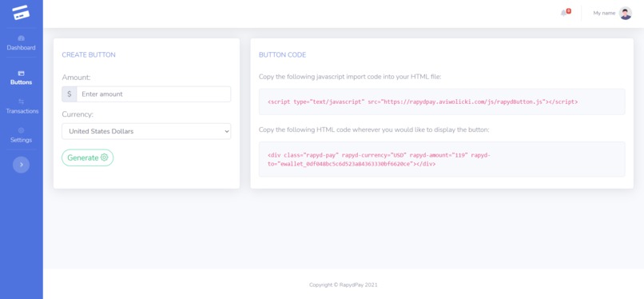Expand the sidebar with the chevron toggle
The width and height of the screenshot is (644, 299).
click(21, 165)
